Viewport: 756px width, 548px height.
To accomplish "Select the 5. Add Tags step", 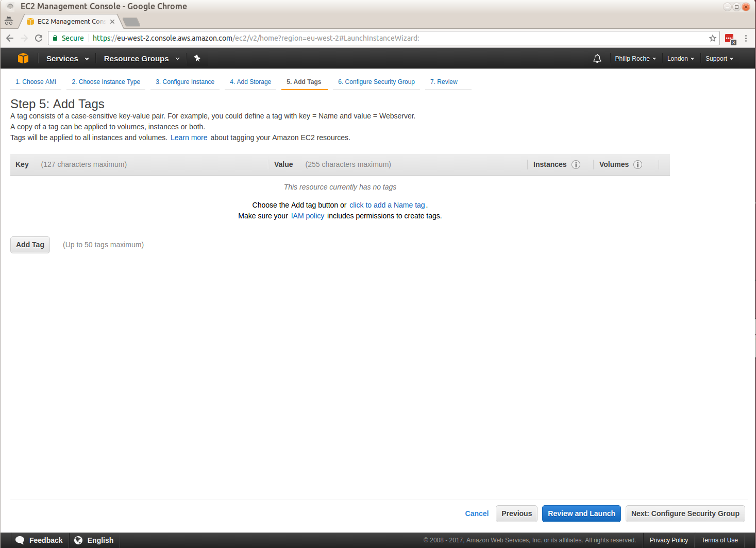I will click(x=304, y=82).
